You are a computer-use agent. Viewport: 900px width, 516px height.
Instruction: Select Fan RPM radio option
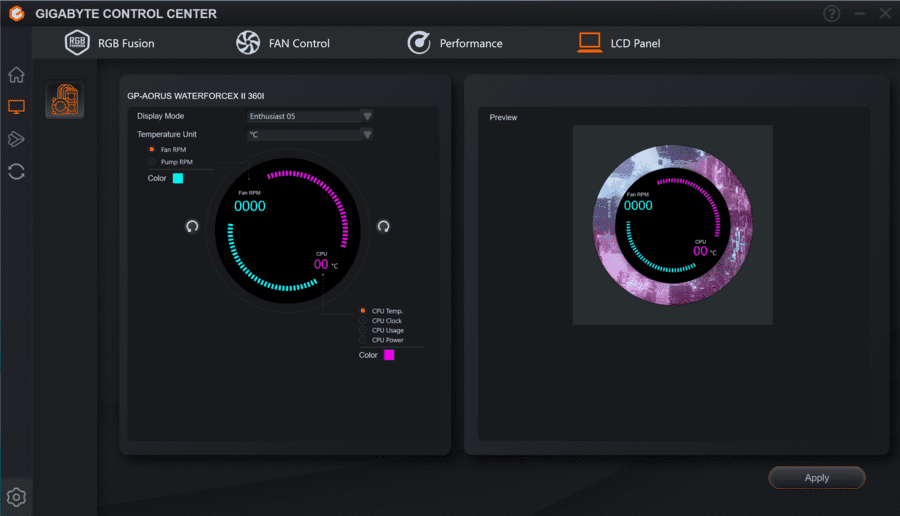click(152, 149)
